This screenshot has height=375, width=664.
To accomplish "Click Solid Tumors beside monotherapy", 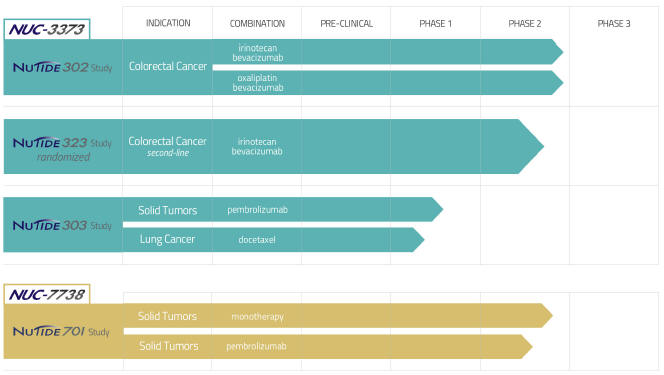I will (x=167, y=316).
